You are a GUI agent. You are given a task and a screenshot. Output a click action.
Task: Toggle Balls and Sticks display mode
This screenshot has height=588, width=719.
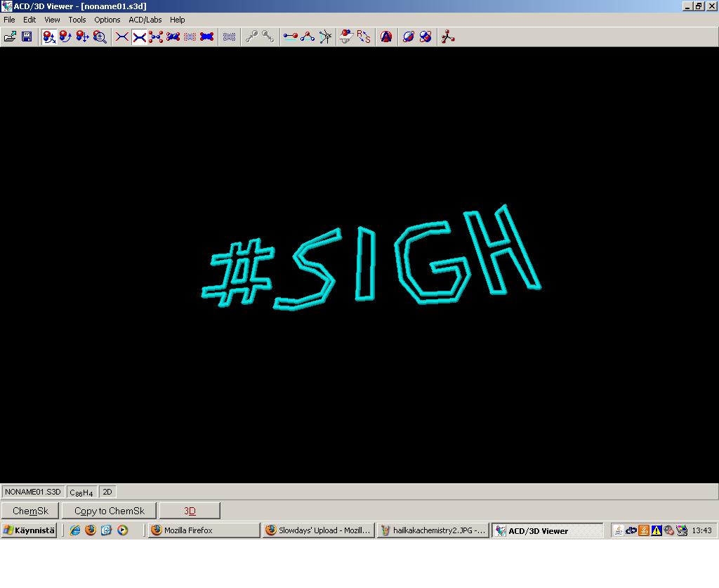156,37
